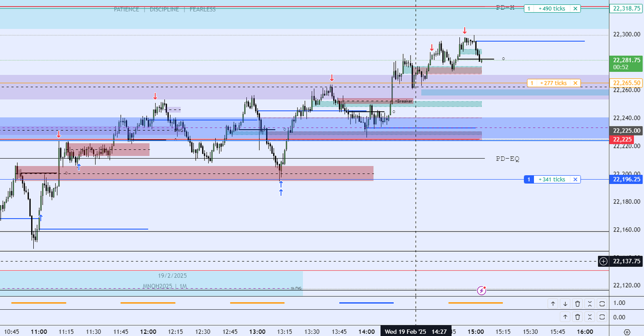Click quantity 1 on the +490 ticks order

pos(529,9)
